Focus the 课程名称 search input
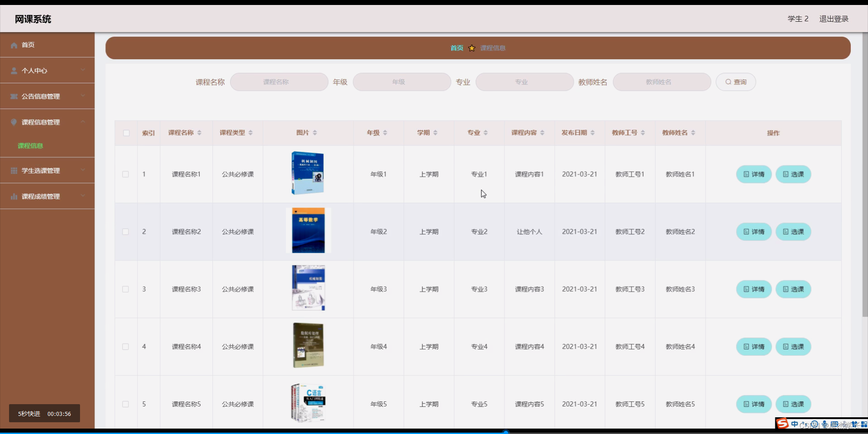The image size is (868, 434). coord(279,82)
